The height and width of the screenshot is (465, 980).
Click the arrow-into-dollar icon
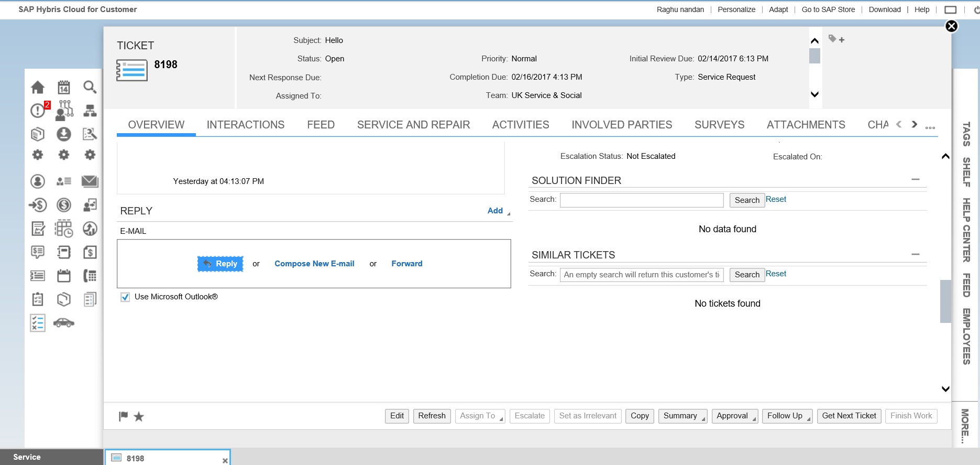pos(38,205)
